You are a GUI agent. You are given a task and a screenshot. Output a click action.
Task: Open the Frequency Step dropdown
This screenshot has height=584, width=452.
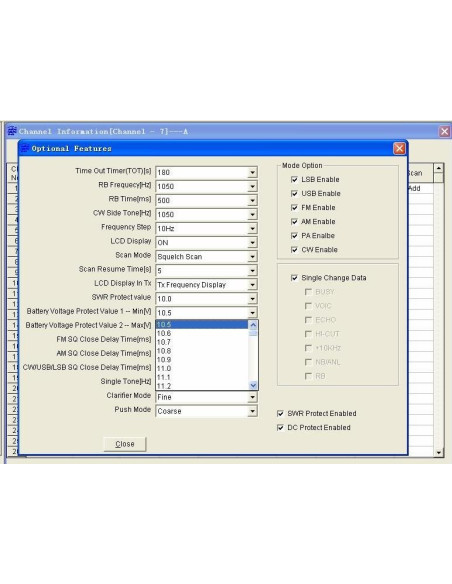(252, 229)
